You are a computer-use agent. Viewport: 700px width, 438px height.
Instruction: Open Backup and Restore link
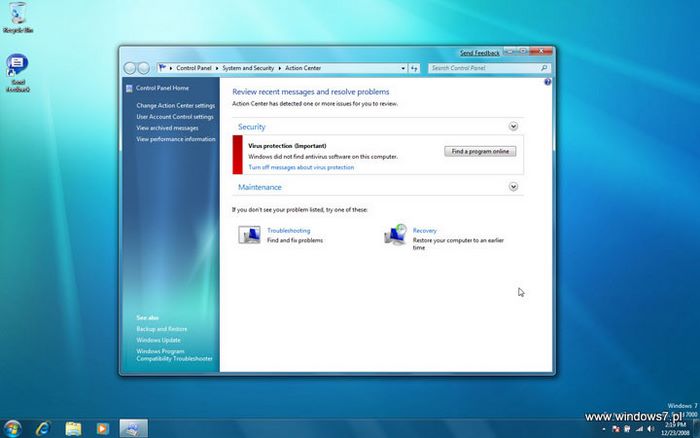[162, 329]
